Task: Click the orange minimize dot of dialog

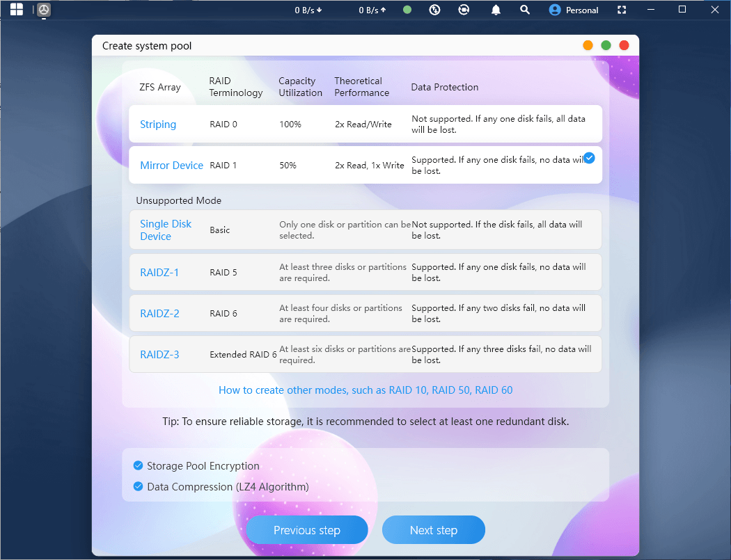Action: coord(588,45)
